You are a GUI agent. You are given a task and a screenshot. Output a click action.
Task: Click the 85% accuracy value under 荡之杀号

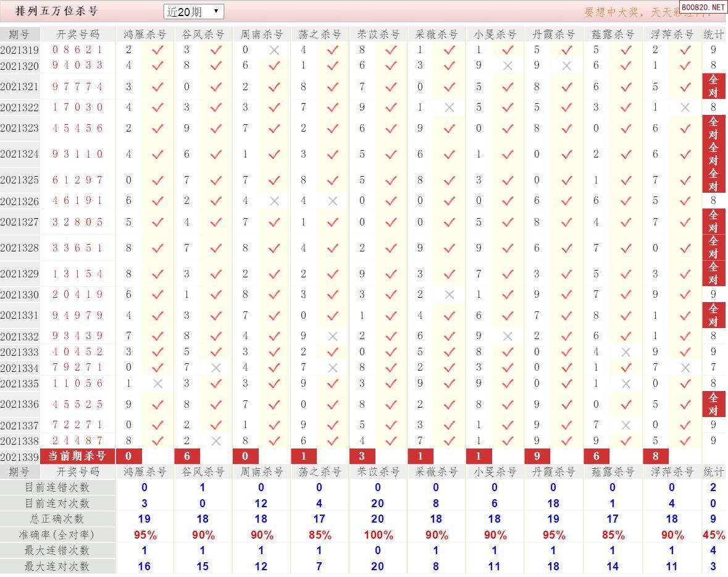[320, 535]
